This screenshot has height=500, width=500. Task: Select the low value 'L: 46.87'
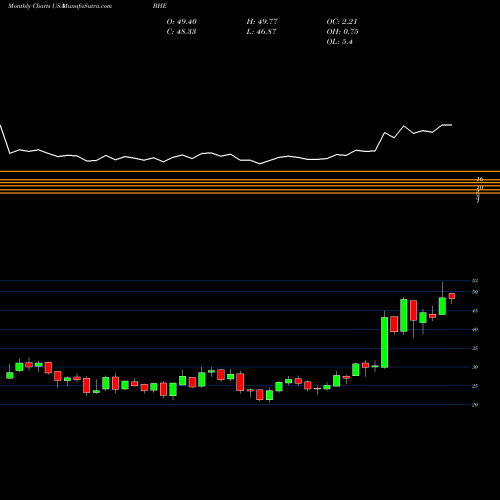(261, 32)
